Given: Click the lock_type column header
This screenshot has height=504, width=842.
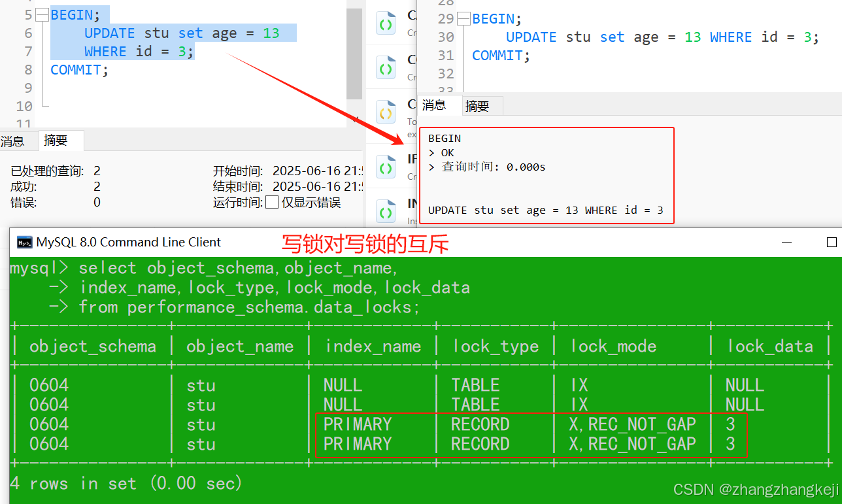Looking at the screenshot, I should click(496, 346).
